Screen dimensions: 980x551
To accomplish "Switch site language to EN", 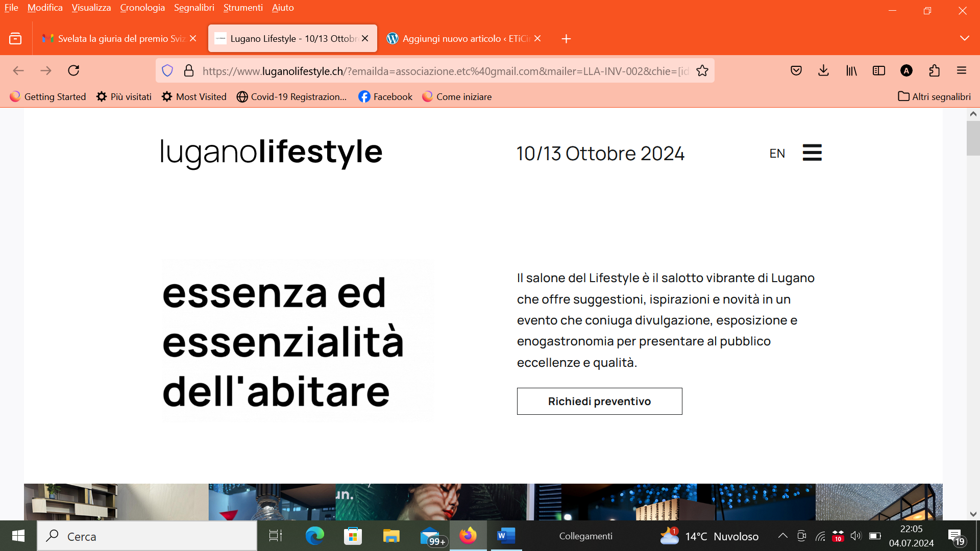I will click(777, 154).
